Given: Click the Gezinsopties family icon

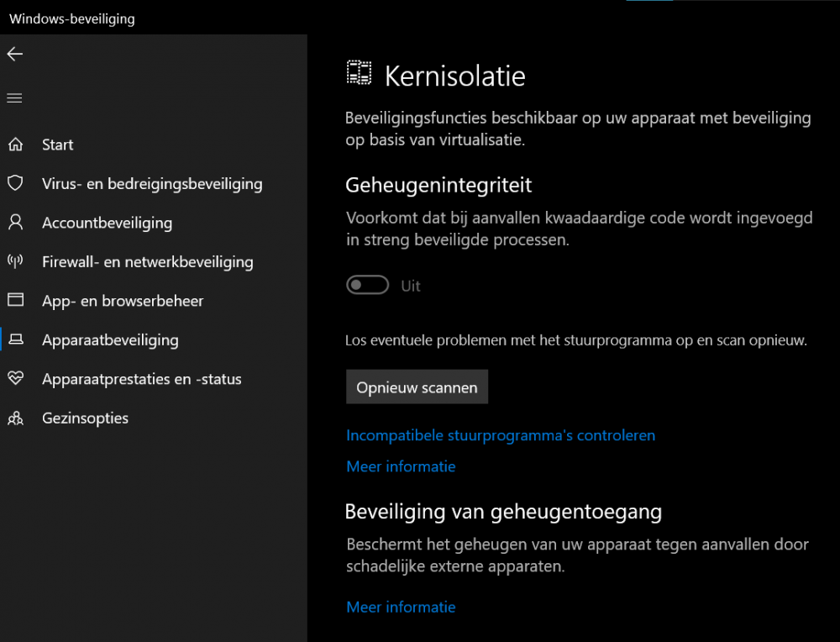Looking at the screenshot, I should coord(15,418).
